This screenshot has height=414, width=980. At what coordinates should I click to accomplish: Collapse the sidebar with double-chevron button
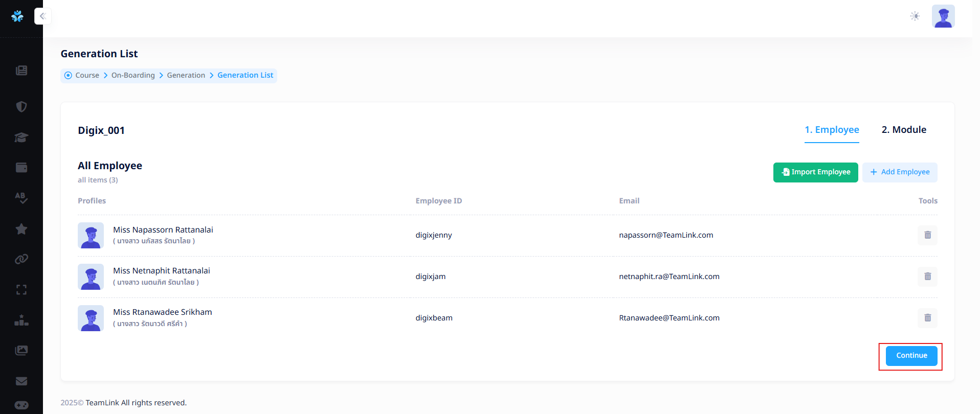pyautogui.click(x=42, y=16)
